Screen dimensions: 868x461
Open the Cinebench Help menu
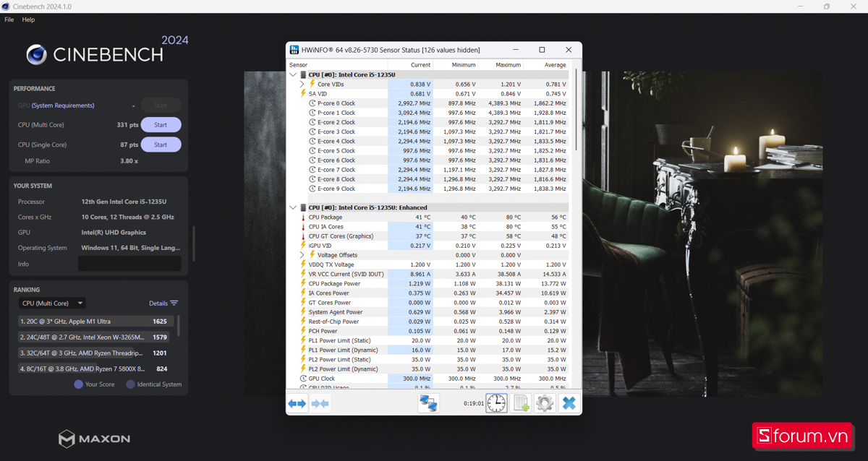(28, 20)
